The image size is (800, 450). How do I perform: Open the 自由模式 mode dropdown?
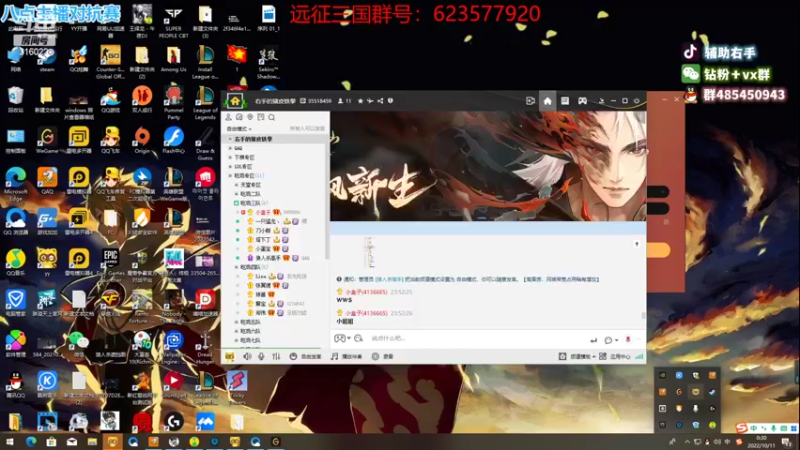[x=239, y=129]
